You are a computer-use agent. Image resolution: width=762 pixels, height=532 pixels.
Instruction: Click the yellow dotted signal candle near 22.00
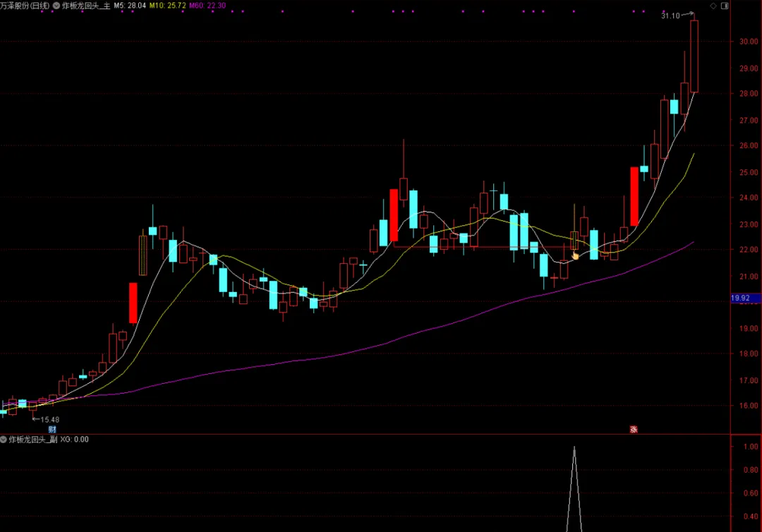point(574,241)
